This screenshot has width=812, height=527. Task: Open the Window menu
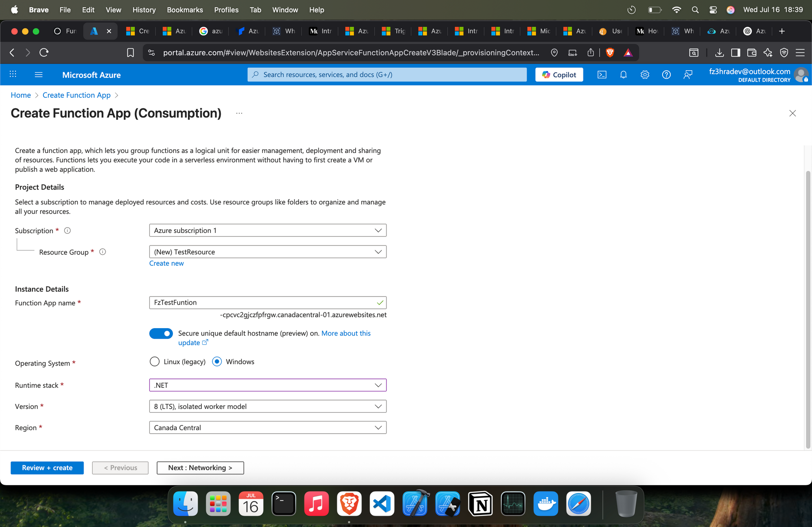[x=285, y=10]
